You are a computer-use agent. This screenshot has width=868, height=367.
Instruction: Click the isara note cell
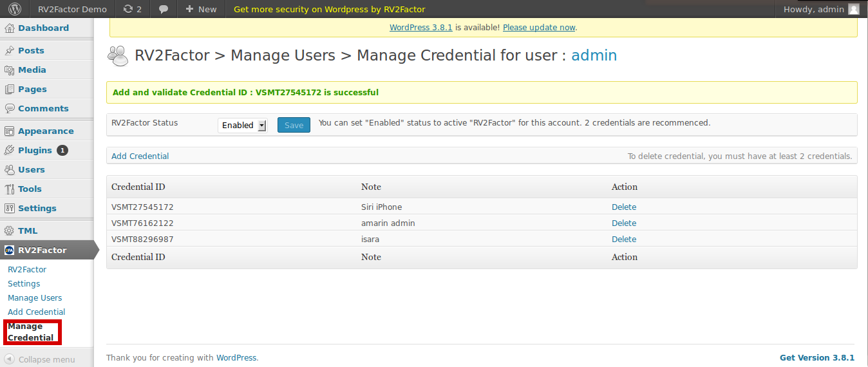click(370, 239)
